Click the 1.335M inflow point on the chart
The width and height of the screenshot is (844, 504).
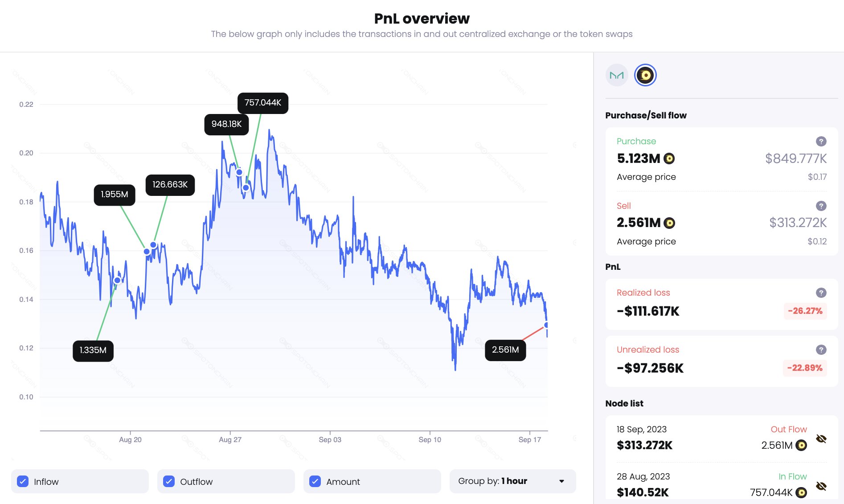point(117,280)
